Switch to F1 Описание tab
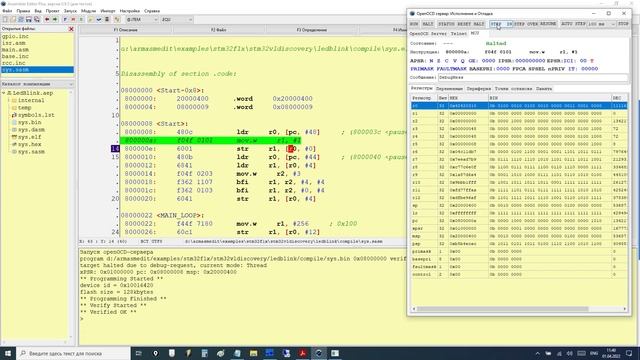Screen dimensions: 640x360 point(126,30)
